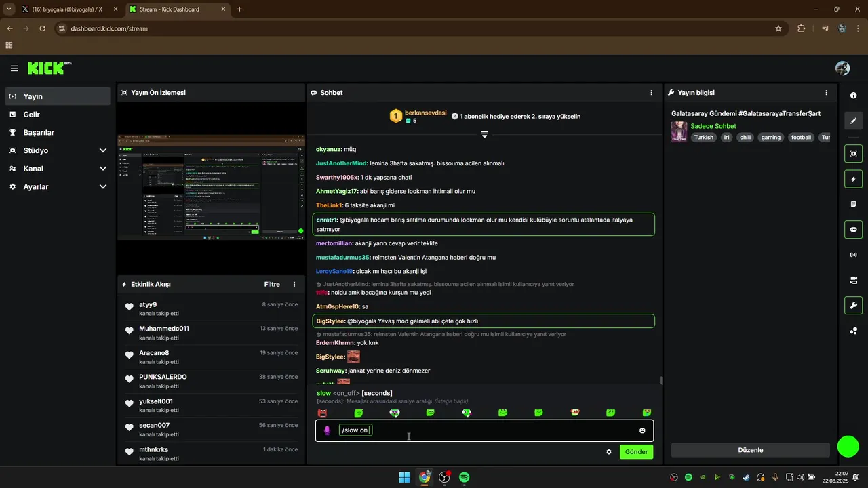Bookmark this page with star icon

778,28
